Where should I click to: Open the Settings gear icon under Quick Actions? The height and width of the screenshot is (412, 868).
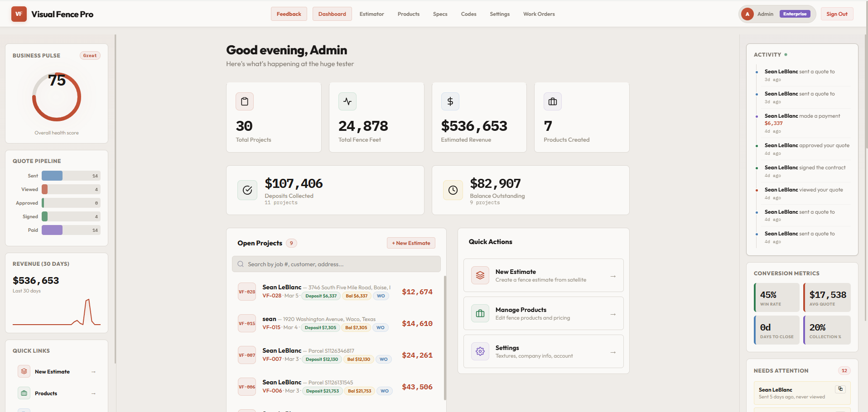[480, 351]
